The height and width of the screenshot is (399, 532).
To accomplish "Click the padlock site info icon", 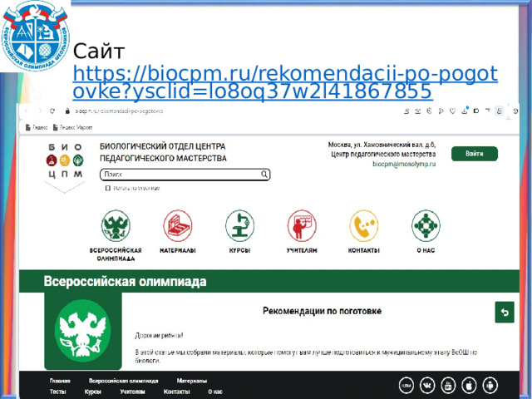I will tap(67, 111).
